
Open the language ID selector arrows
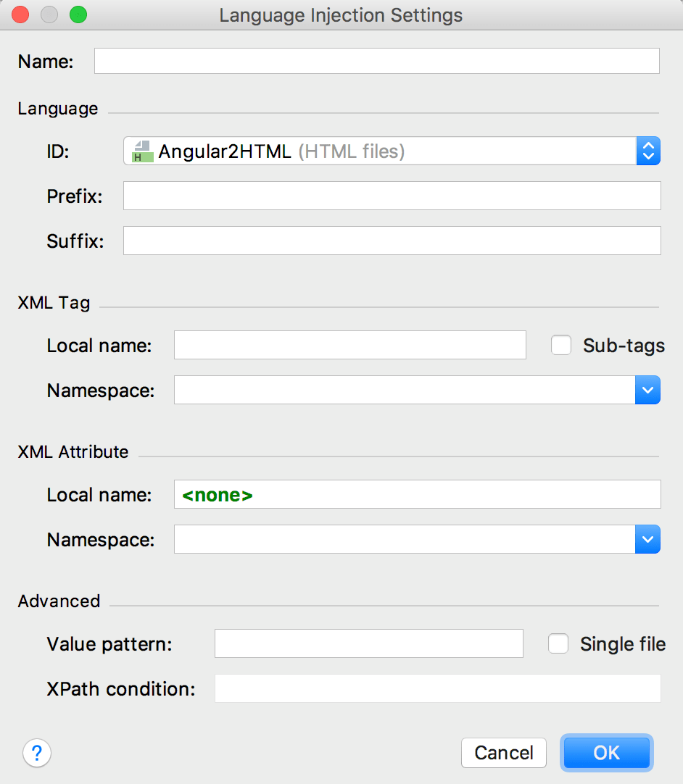[x=649, y=151]
